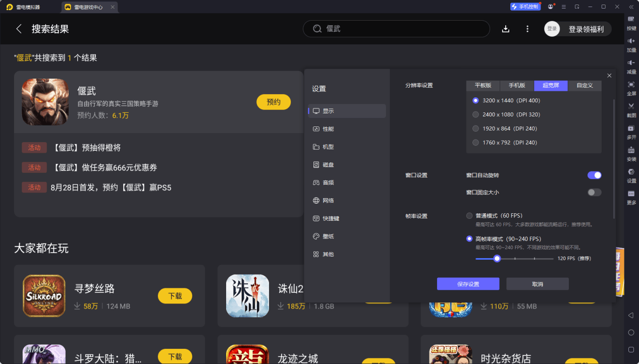Enable the 窗口固定大小 window fixed size toggle

point(594,192)
